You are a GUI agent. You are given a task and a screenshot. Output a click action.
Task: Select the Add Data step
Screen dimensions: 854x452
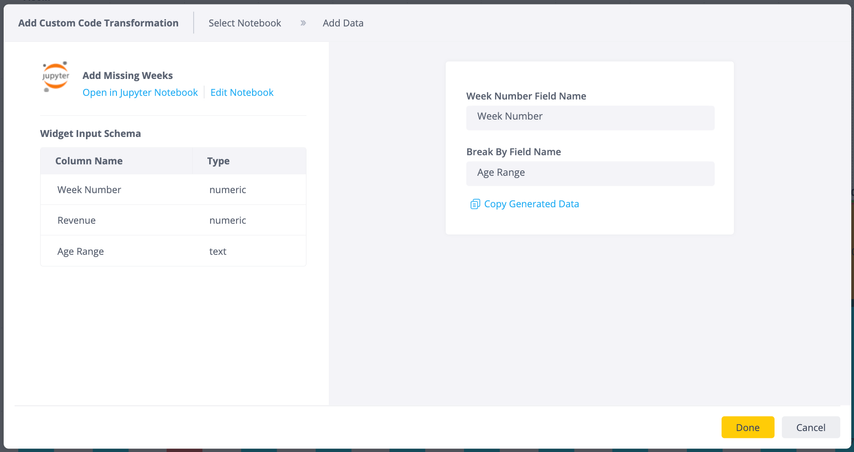(x=343, y=23)
